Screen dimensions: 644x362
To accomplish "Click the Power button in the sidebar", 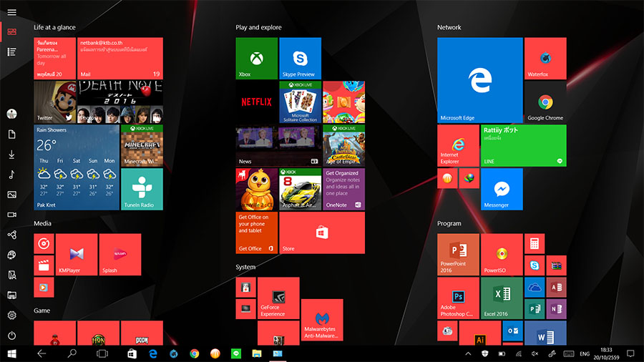I will (11, 336).
